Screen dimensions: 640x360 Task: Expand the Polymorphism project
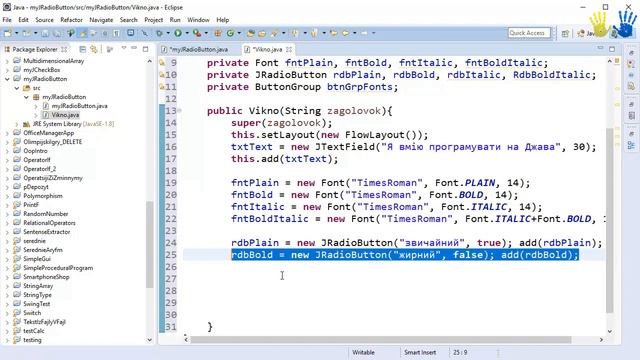tap(7, 196)
